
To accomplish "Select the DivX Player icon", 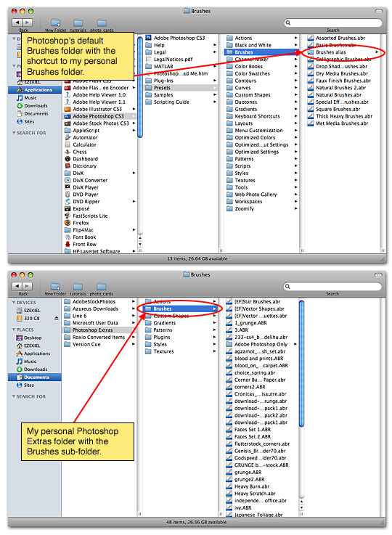I will [x=68, y=187].
